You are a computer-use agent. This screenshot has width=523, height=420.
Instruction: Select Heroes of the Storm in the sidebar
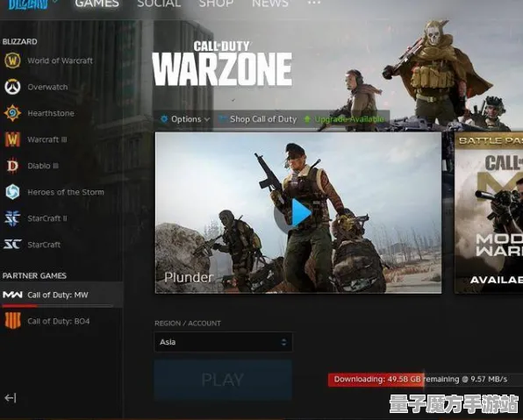61,192
